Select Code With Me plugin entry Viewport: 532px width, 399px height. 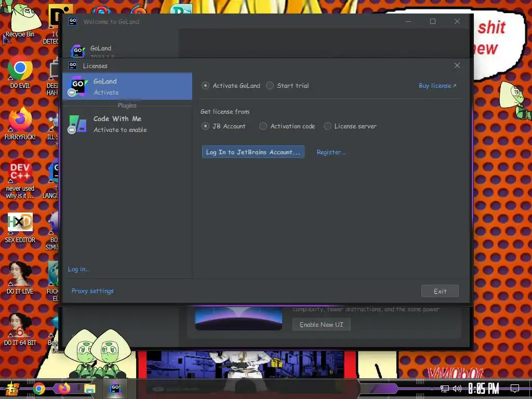[x=127, y=124]
